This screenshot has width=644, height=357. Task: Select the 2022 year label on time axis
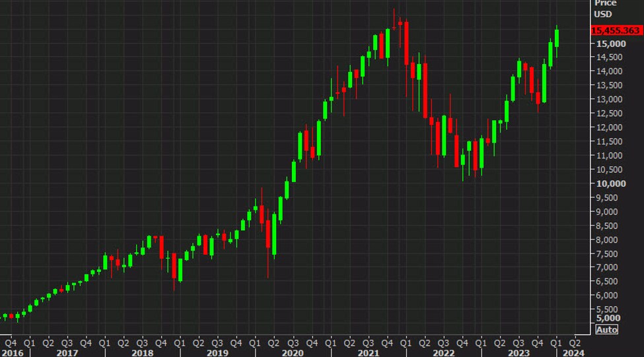pyautogui.click(x=444, y=353)
